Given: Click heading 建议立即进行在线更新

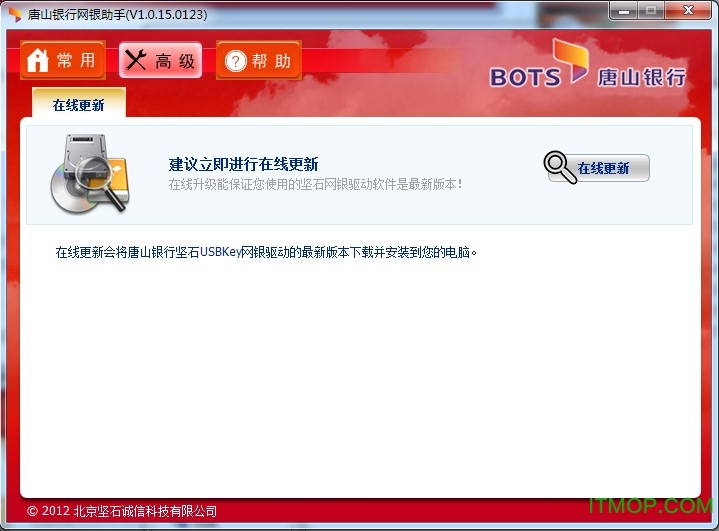Looking at the screenshot, I should 243,164.
